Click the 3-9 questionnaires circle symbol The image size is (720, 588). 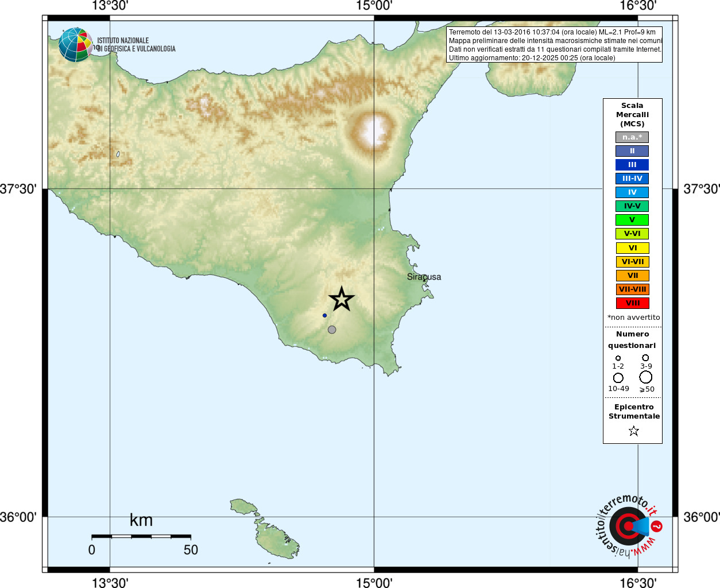click(x=645, y=357)
